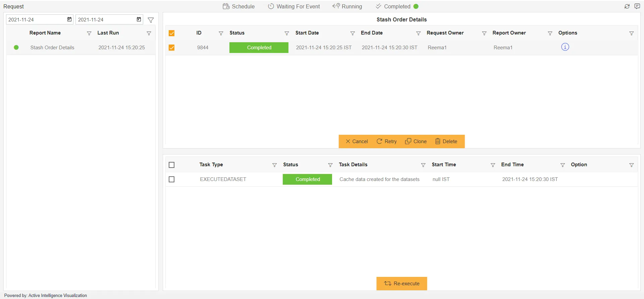Viewport: 644px width, 299px height.
Task: Select the Stash Order Details report row
Action: [x=52, y=48]
